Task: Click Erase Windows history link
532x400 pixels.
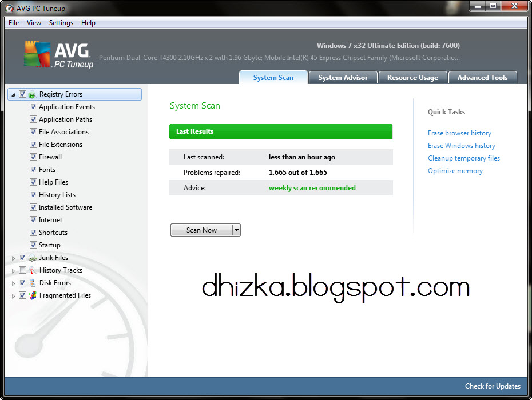Action: pos(462,146)
